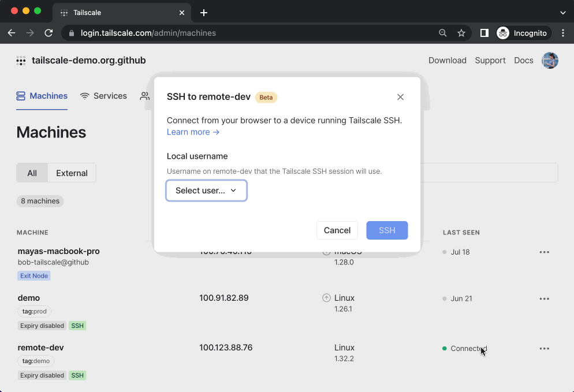Reload the page with the refresh icon
This screenshot has width=574, height=392.
(49, 33)
